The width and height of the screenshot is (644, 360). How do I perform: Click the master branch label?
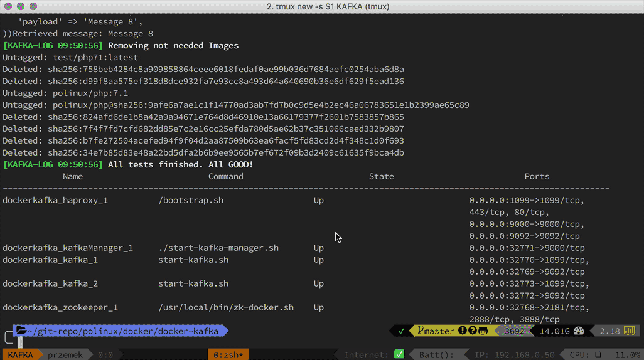[x=439, y=331]
